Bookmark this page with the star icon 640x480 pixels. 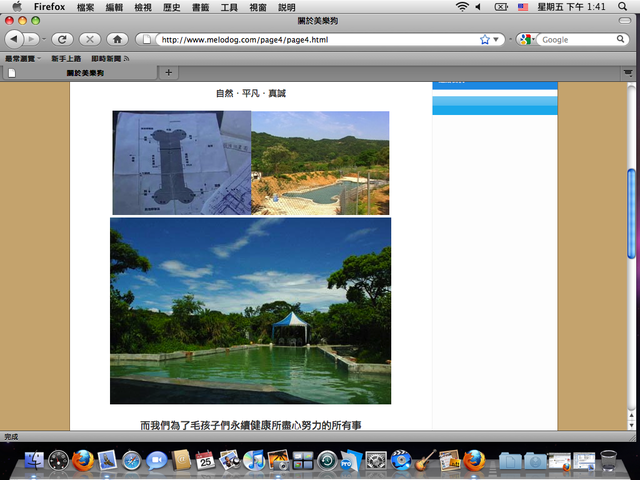[x=485, y=39]
